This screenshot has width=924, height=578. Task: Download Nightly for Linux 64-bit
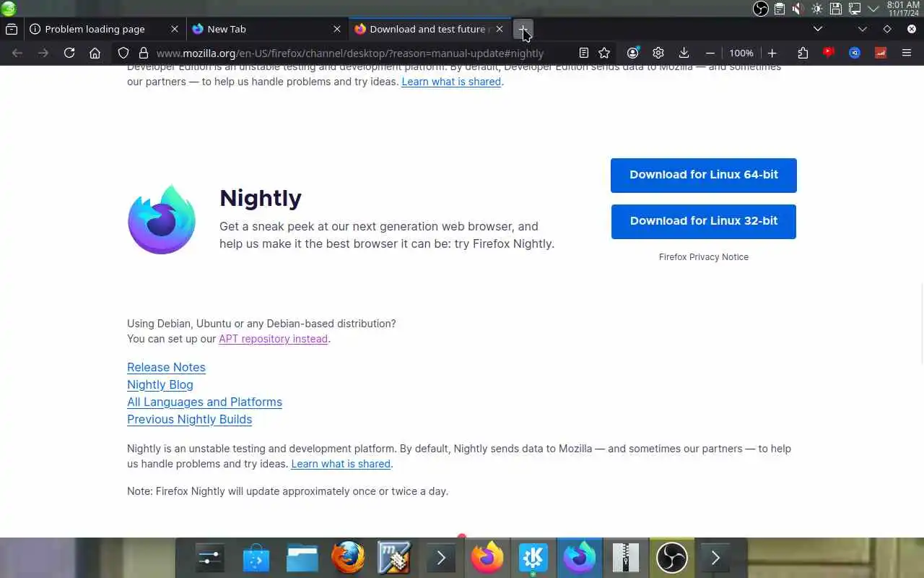tap(704, 176)
